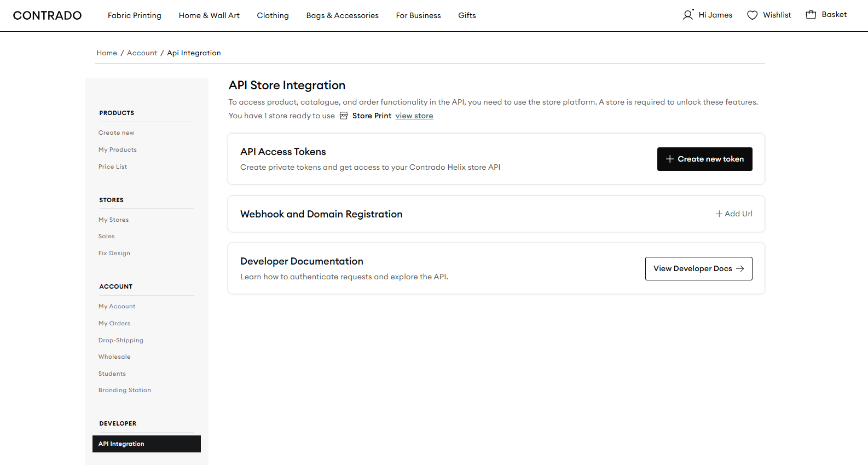The height and width of the screenshot is (465, 868).
Task: Click the plus icon on Create new token
Action: pos(669,159)
